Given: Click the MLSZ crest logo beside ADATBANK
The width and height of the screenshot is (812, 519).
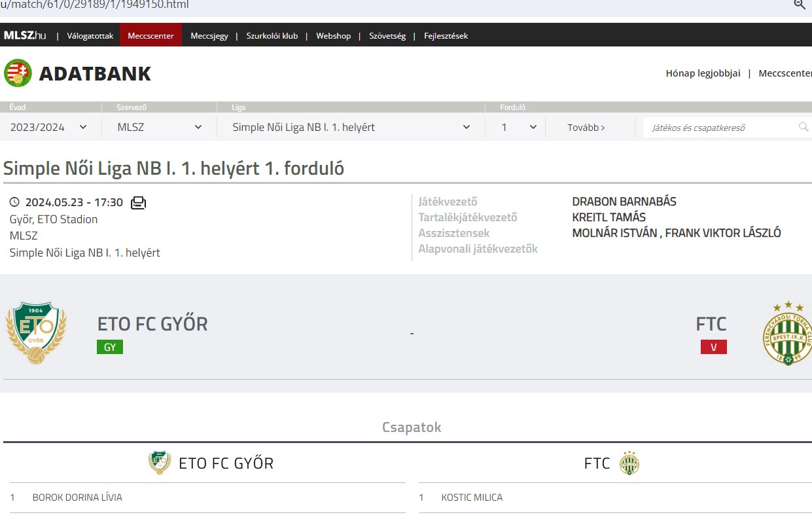Looking at the screenshot, I should click(x=18, y=73).
